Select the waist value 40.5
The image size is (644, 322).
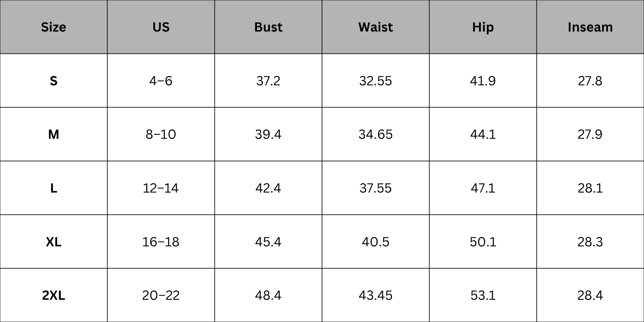coord(375,241)
